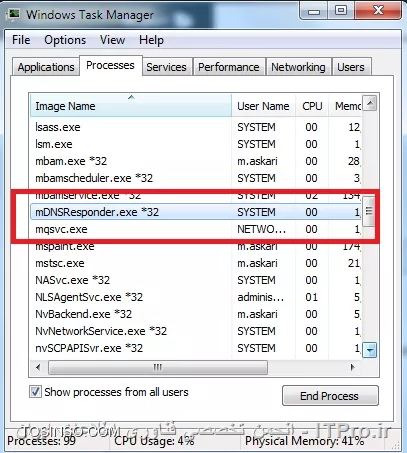The image size is (407, 453).
Task: Close the Task Manager window
Action: point(378,11)
